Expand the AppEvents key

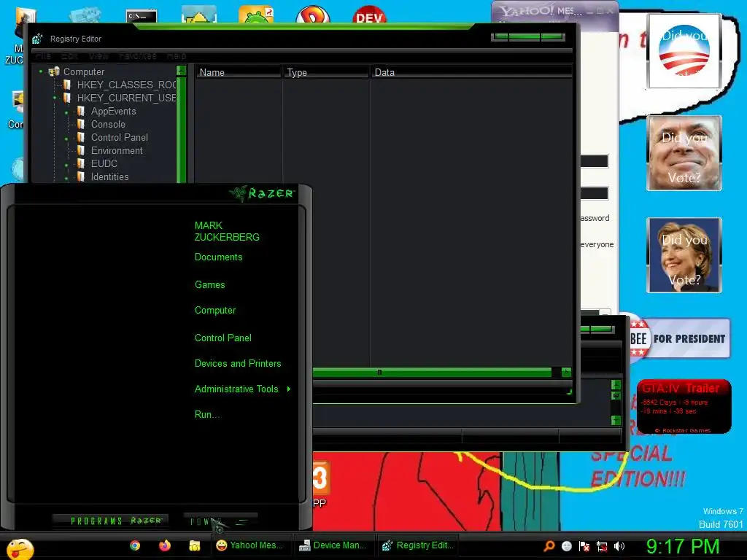(66, 113)
